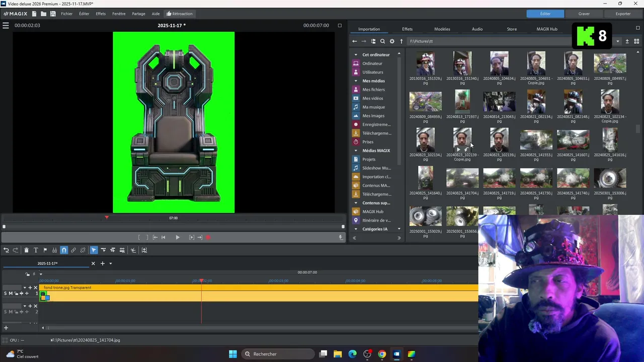Open the project tab dropdown arrow

[111, 263]
